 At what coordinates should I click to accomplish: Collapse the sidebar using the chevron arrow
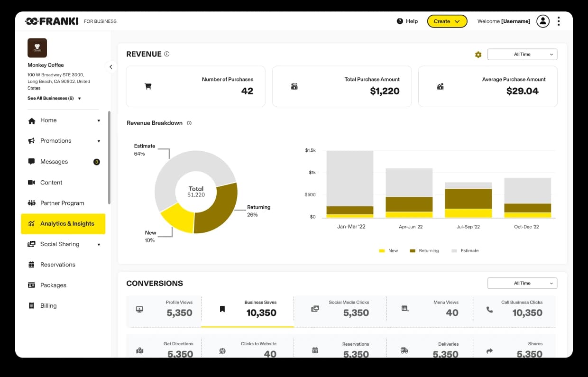[111, 67]
